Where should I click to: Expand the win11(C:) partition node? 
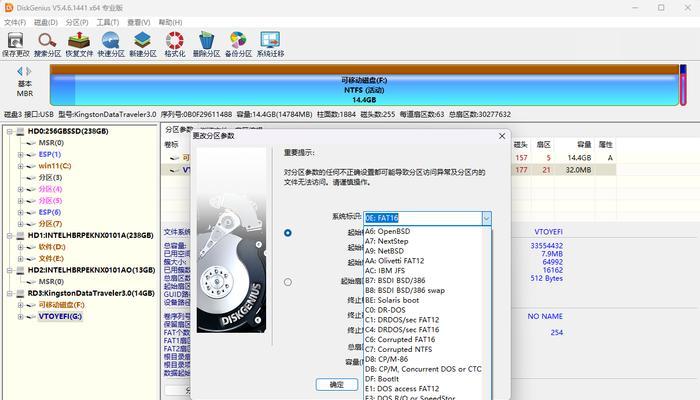tap(20, 166)
